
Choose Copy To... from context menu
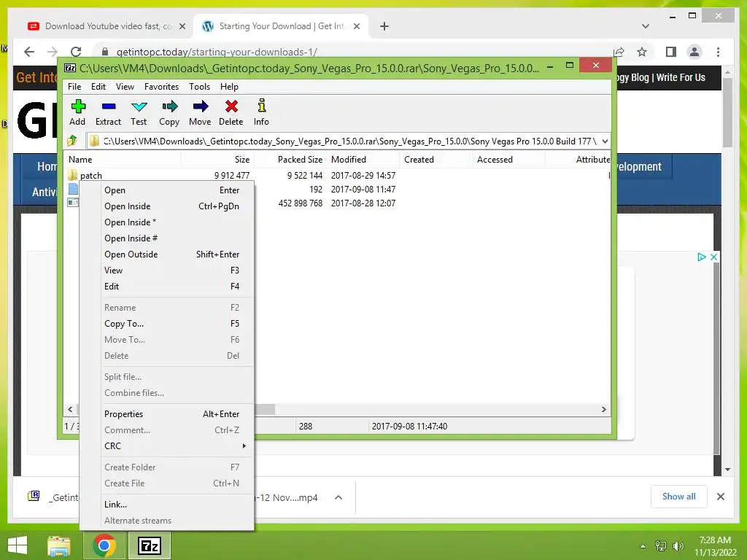(167, 323)
